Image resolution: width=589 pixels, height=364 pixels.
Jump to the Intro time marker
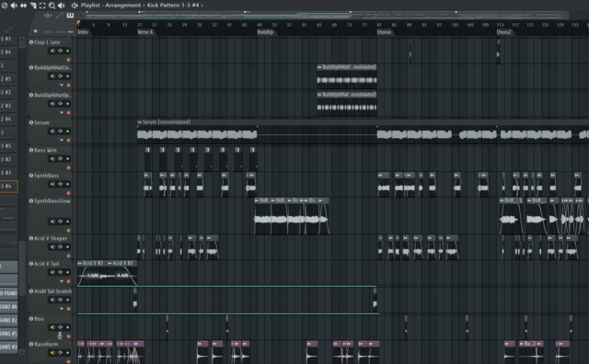[x=83, y=32]
